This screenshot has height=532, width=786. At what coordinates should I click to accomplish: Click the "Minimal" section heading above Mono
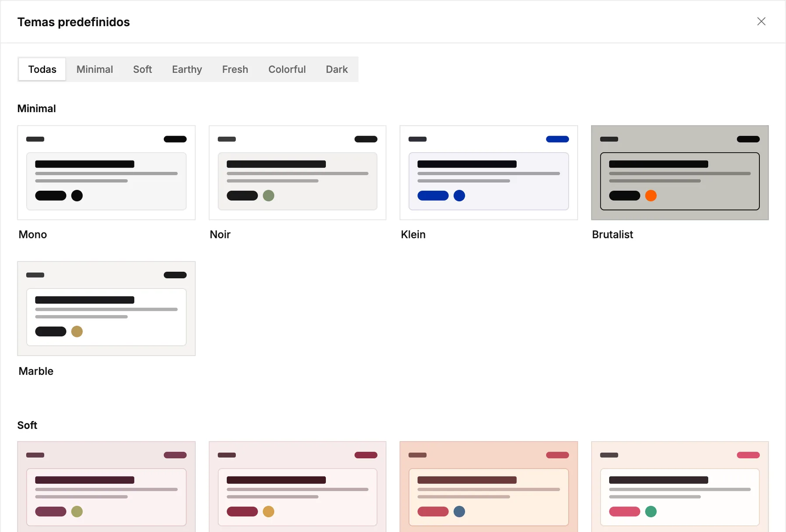click(x=37, y=109)
